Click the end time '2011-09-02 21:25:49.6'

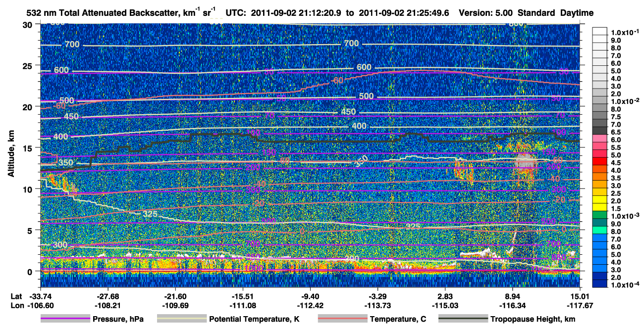click(405, 13)
